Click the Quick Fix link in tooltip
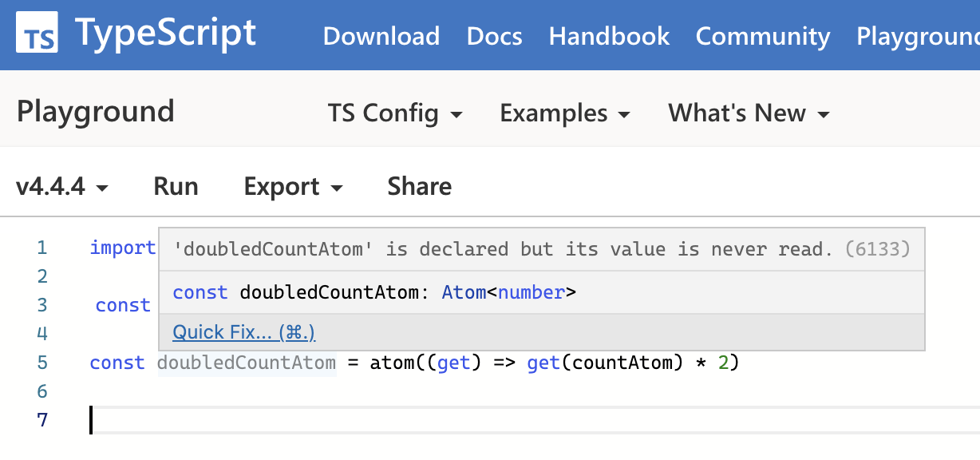The width and height of the screenshot is (980, 460). click(x=244, y=332)
